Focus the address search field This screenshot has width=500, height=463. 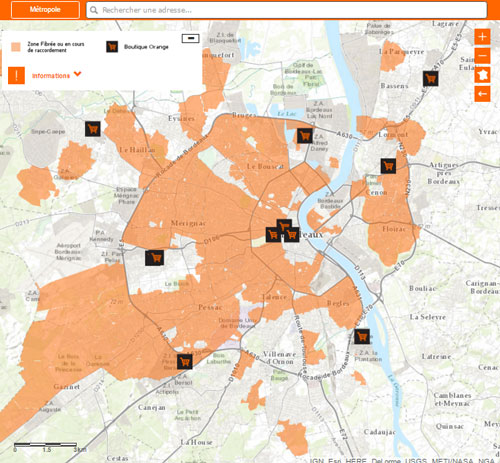[287, 10]
